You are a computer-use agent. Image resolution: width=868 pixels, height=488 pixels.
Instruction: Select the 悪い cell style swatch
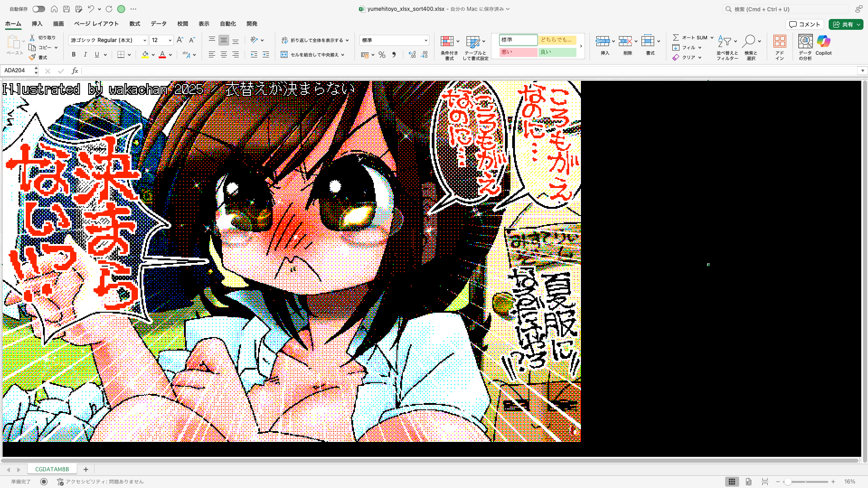(x=518, y=52)
